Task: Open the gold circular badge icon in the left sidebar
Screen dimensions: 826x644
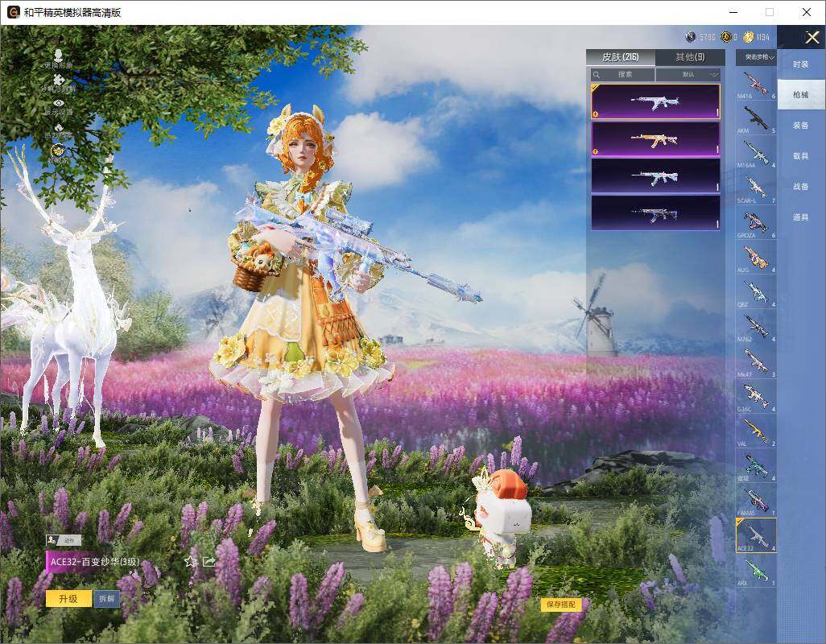Action: point(59,151)
